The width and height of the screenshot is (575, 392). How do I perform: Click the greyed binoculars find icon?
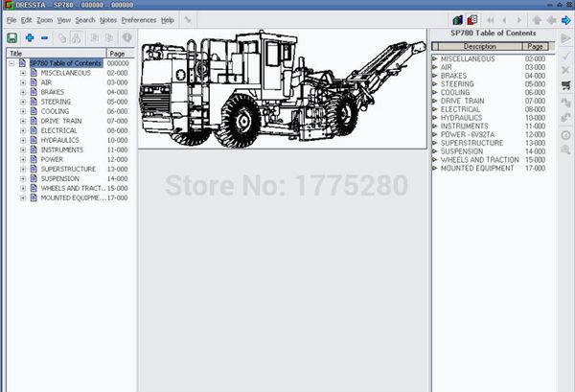click(77, 37)
